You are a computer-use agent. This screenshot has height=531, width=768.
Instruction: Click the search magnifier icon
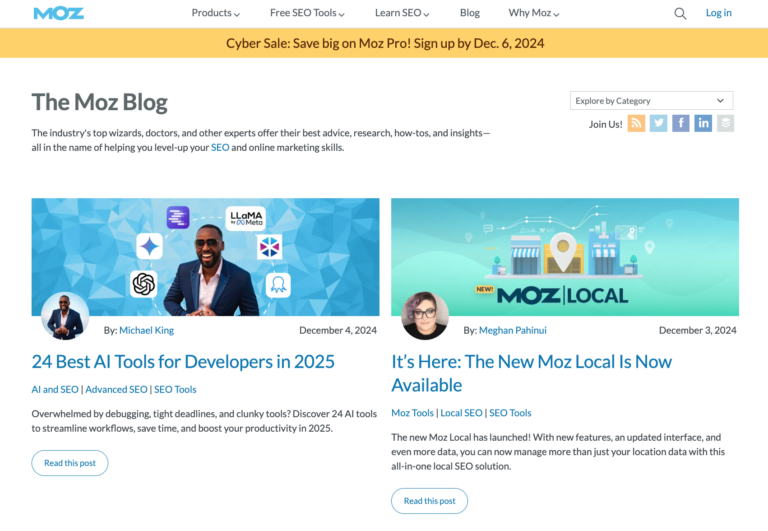click(680, 13)
